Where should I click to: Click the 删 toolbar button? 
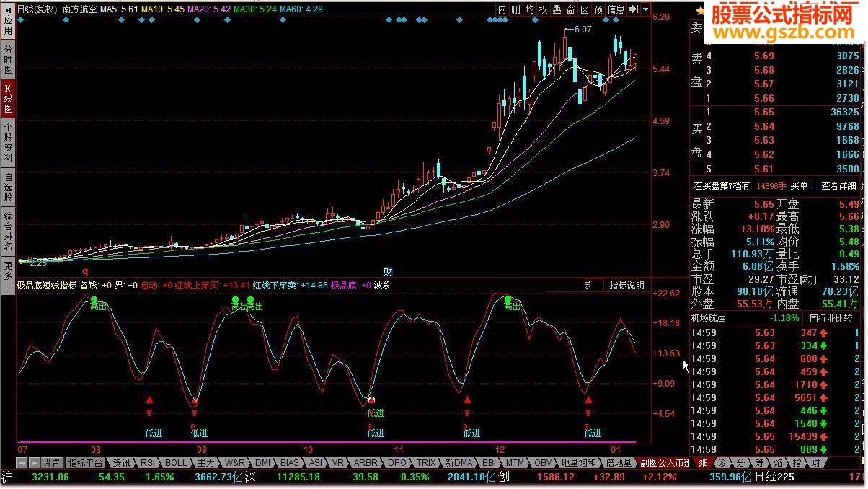[516, 9]
